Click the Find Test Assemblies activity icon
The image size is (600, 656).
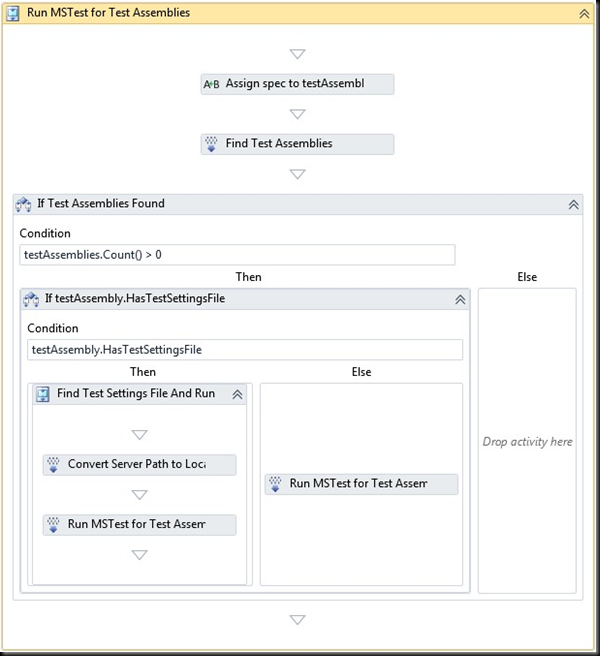(212, 144)
